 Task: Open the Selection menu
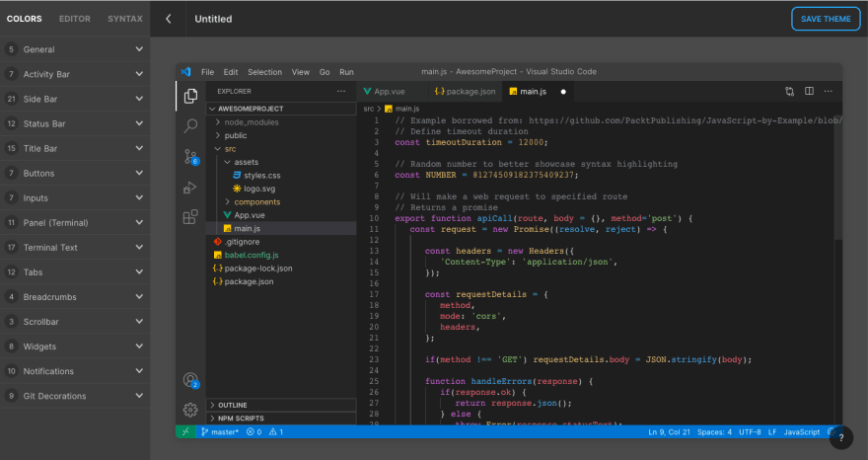coord(264,72)
